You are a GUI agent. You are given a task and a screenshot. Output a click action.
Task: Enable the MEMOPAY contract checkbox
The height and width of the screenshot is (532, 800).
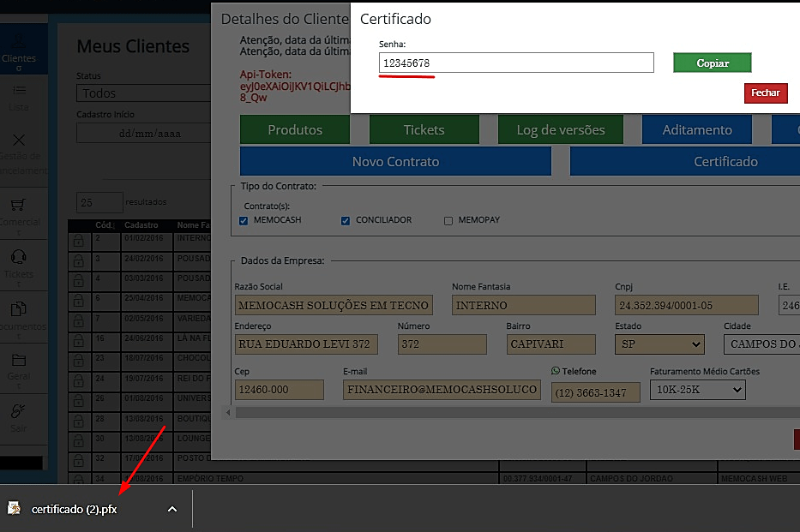[x=448, y=221]
